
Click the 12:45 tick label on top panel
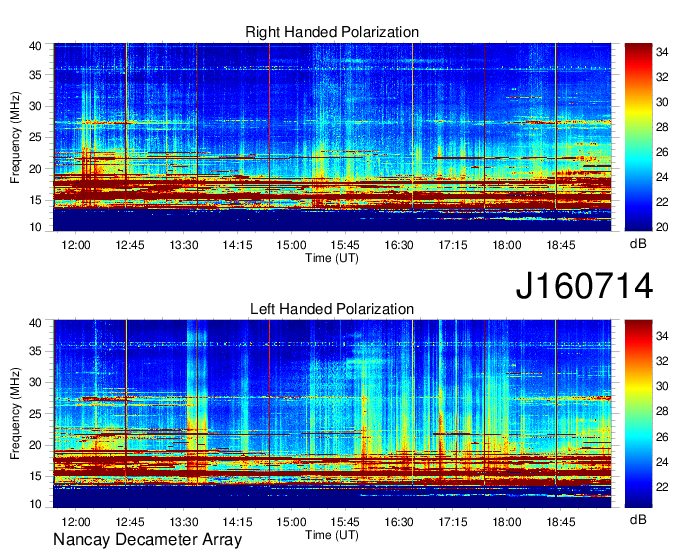[x=130, y=245]
